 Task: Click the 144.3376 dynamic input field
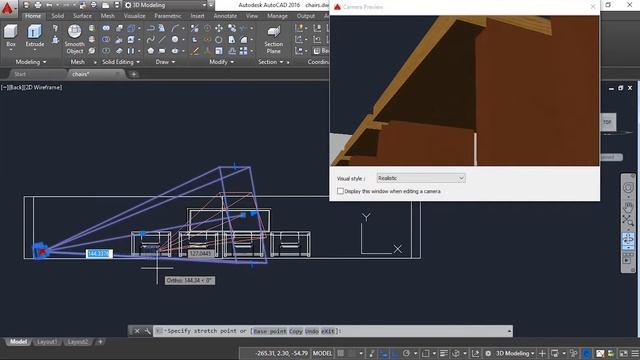click(x=99, y=254)
